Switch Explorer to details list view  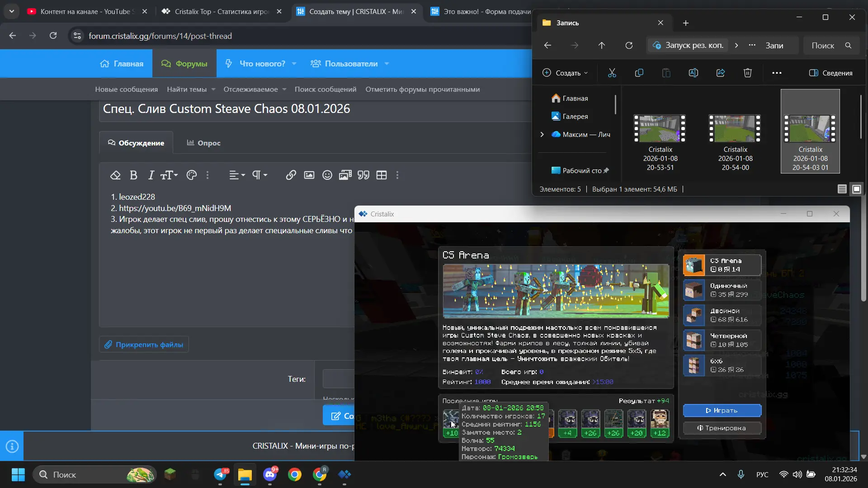842,189
